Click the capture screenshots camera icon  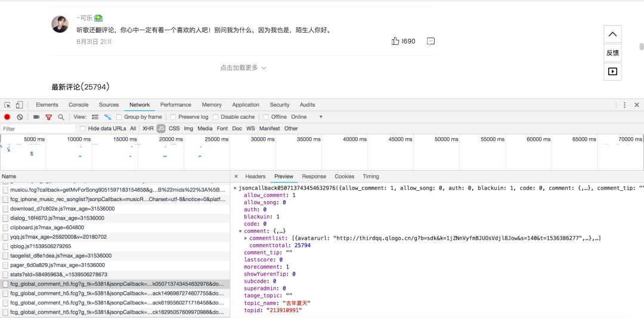coord(36,117)
